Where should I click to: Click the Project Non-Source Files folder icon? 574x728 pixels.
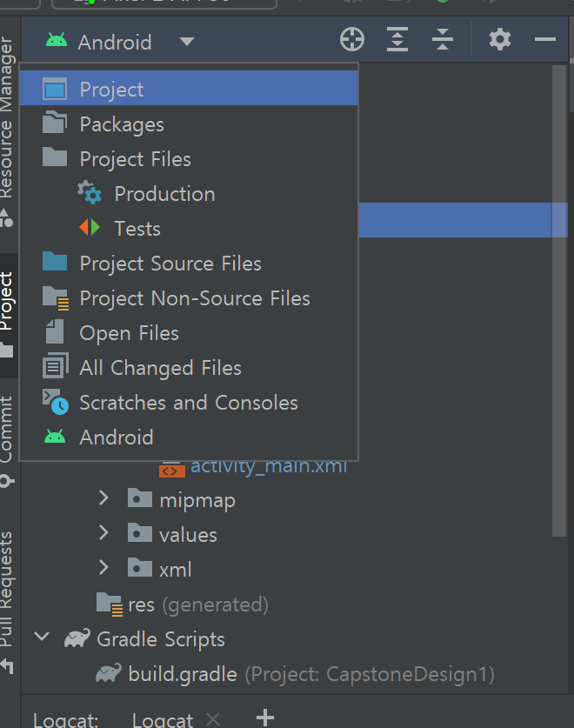click(x=56, y=297)
